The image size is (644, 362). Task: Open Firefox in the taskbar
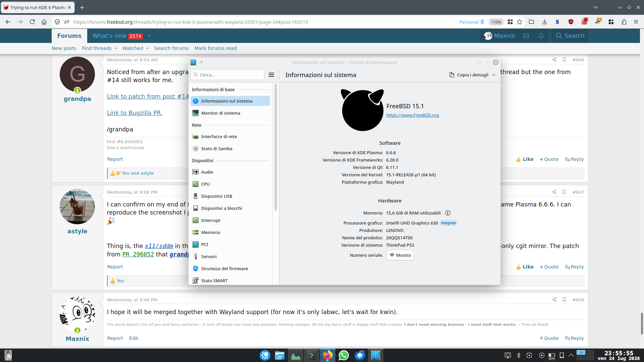(327, 355)
